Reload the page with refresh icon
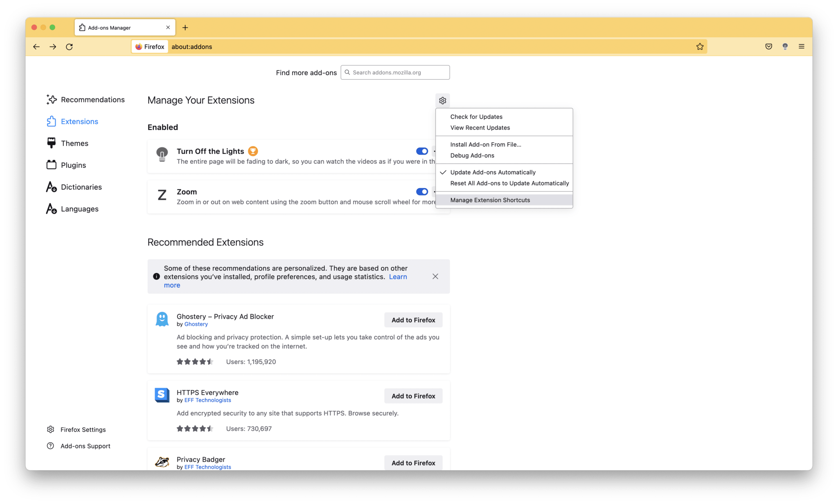This screenshot has width=838, height=504. [x=69, y=47]
